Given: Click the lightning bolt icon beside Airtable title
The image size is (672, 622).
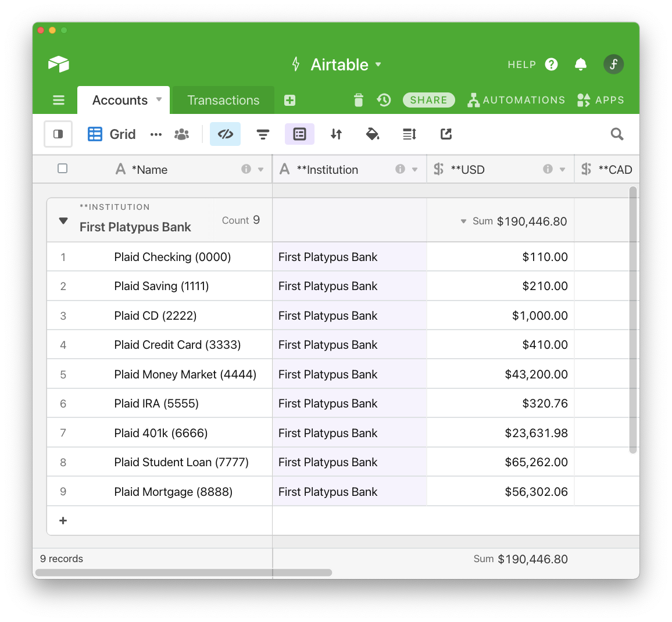Looking at the screenshot, I should tap(296, 65).
